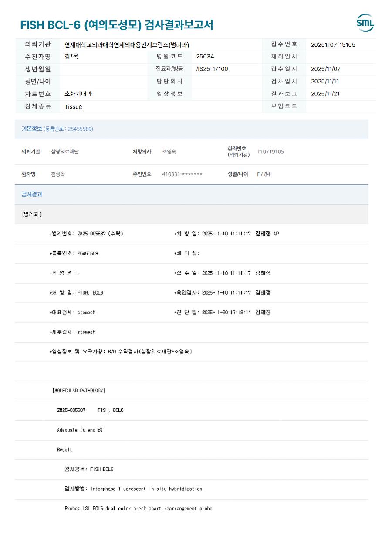Select the 차트번호 value 소화기내과
The image size is (392, 554).
[x=78, y=93]
